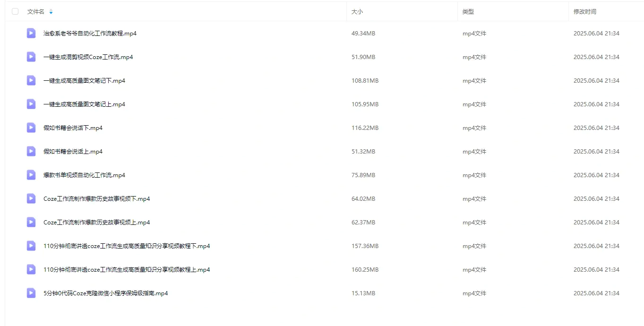Sort files by 修改时间 column header
This screenshot has height=326, width=644.
pos(584,12)
